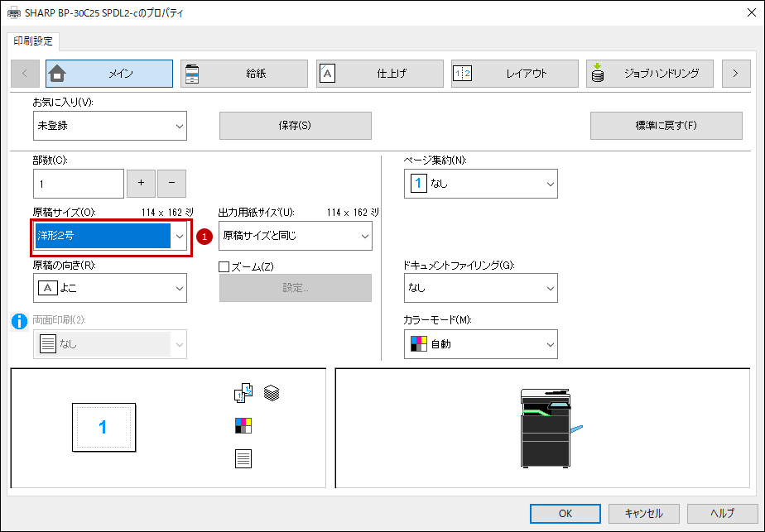Close the printer properties dialog

752,12
